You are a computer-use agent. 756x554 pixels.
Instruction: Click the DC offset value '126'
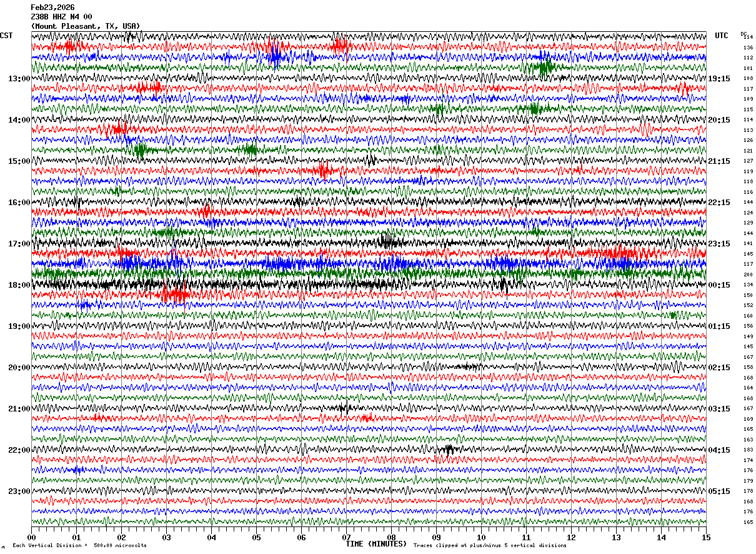(748, 140)
